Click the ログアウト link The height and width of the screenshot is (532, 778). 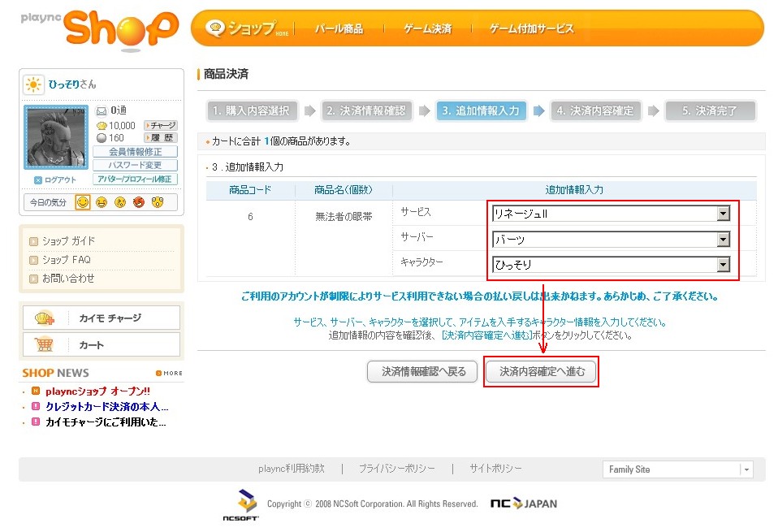point(55,180)
